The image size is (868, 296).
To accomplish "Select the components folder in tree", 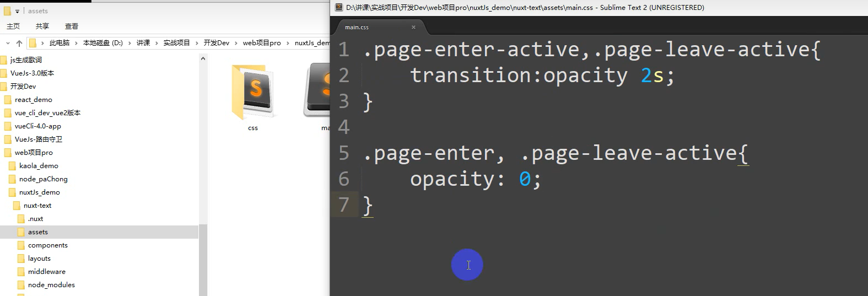I will click(x=47, y=245).
